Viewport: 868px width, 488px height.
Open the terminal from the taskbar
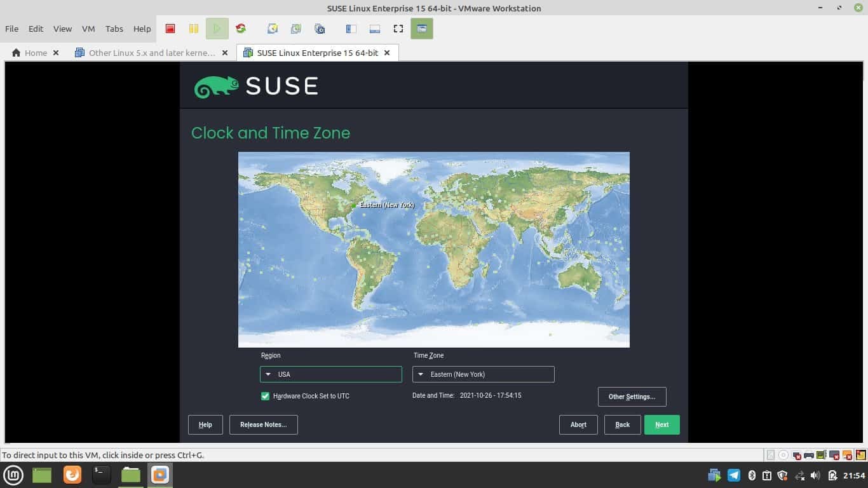tap(101, 475)
